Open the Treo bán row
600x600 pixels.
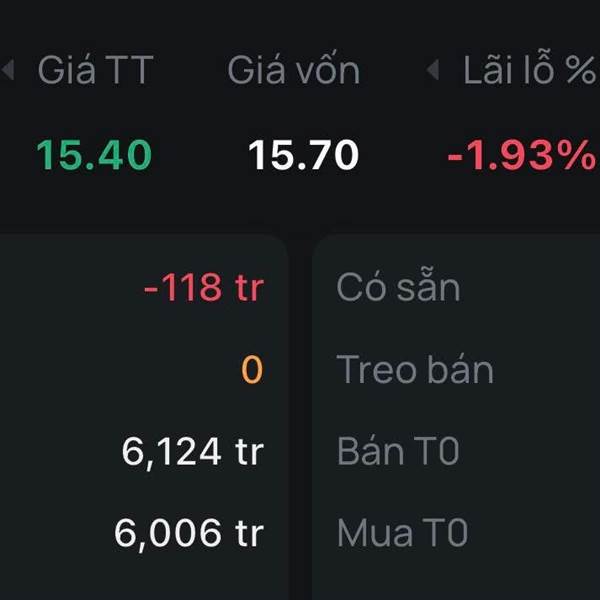(415, 370)
